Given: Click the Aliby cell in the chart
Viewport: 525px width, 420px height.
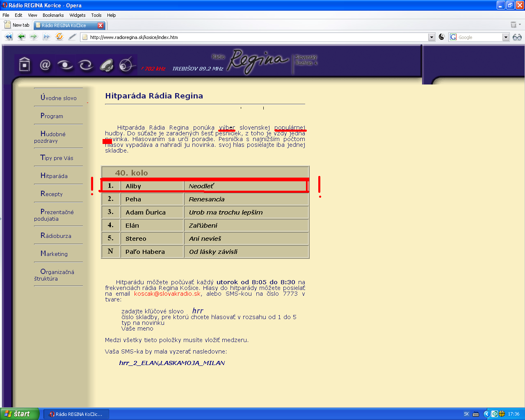Looking at the screenshot, I should point(152,186).
